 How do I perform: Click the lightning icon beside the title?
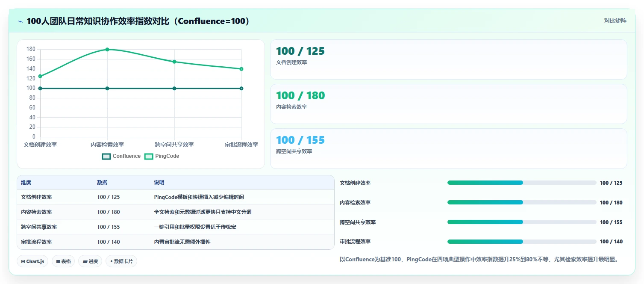[21, 21]
